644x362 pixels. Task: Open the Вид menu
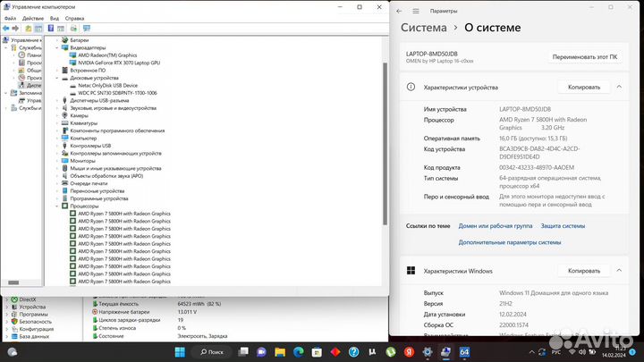pyautogui.click(x=55, y=19)
